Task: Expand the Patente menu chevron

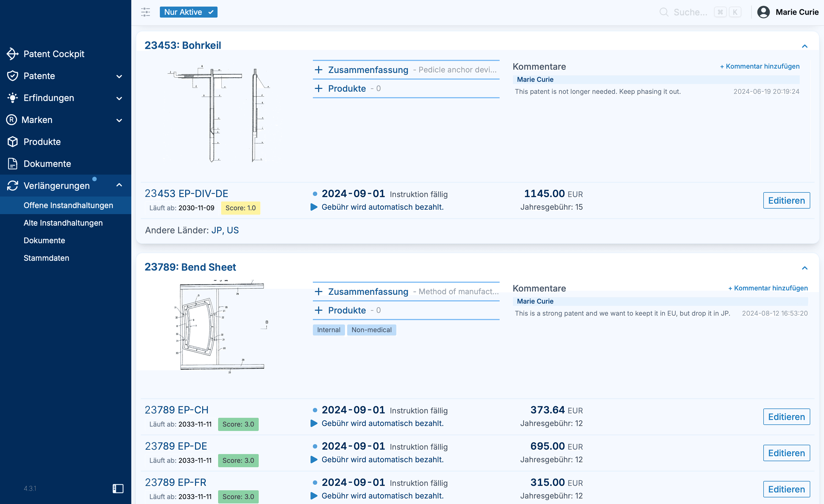Action: click(119, 76)
